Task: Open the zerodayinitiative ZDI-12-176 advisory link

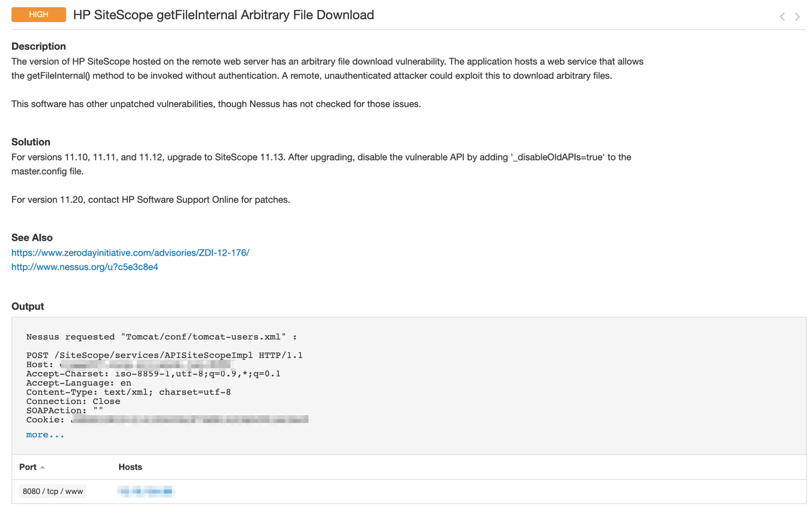Action: coord(130,253)
